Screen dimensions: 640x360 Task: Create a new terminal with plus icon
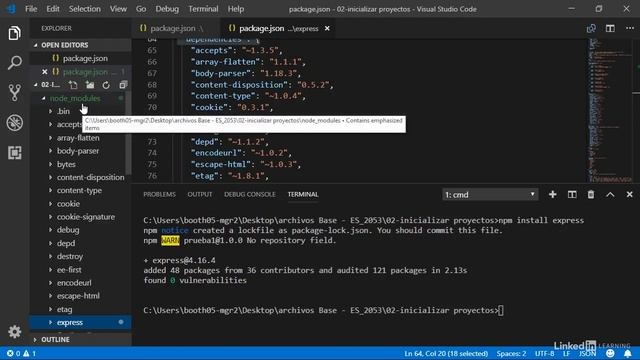(x=553, y=195)
